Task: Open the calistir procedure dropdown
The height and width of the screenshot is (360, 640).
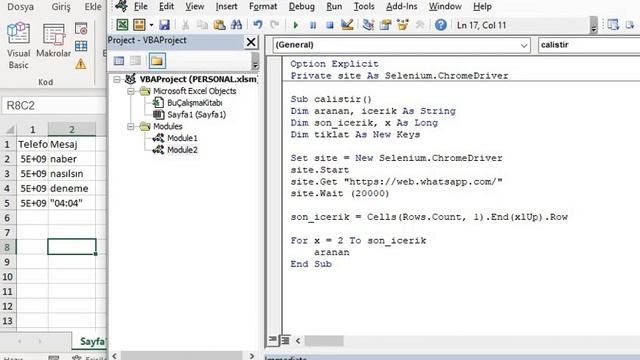Action: click(x=589, y=45)
